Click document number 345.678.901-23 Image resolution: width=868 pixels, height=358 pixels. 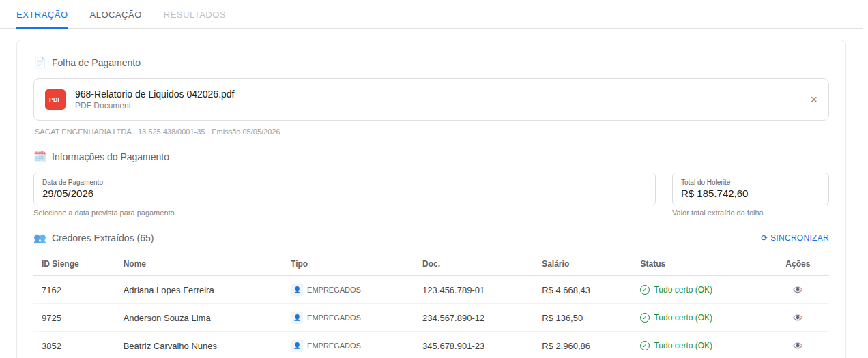[454, 346]
